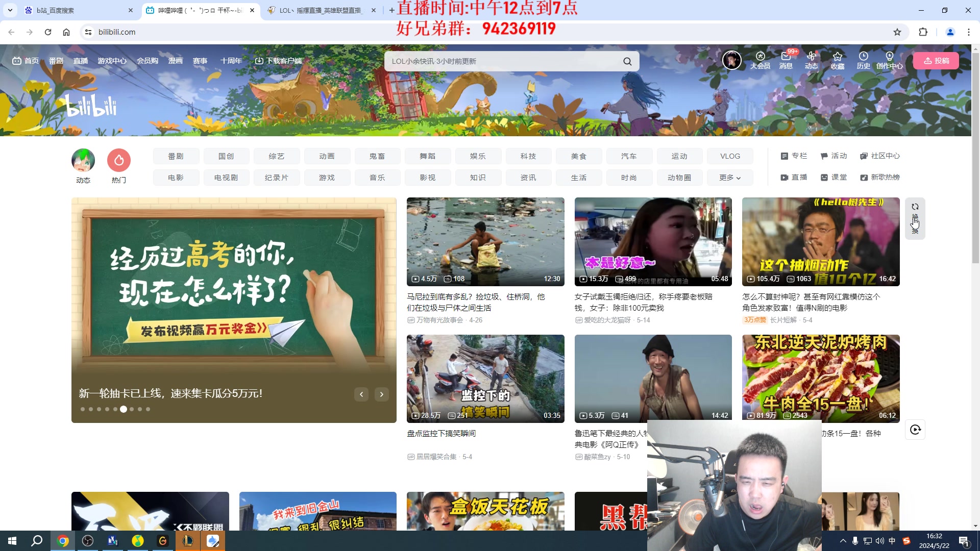Image resolution: width=980 pixels, height=551 pixels.
Task: Expand hidden icons in the system tray
Action: (x=843, y=541)
